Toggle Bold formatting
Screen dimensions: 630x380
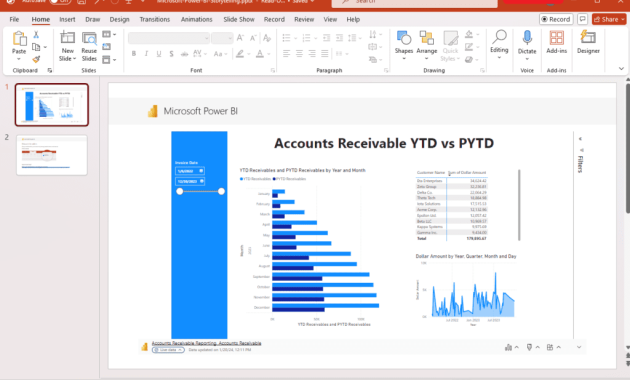click(x=134, y=53)
